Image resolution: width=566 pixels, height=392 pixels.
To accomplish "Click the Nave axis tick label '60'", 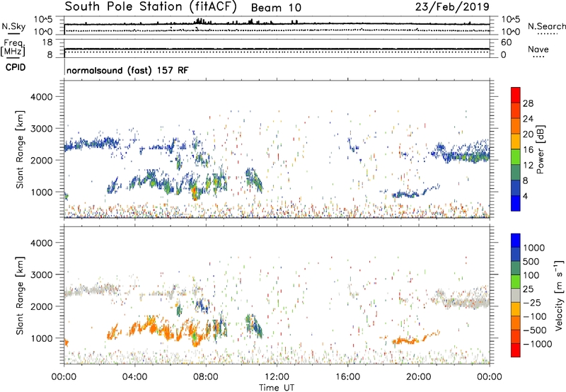I will click(506, 42).
